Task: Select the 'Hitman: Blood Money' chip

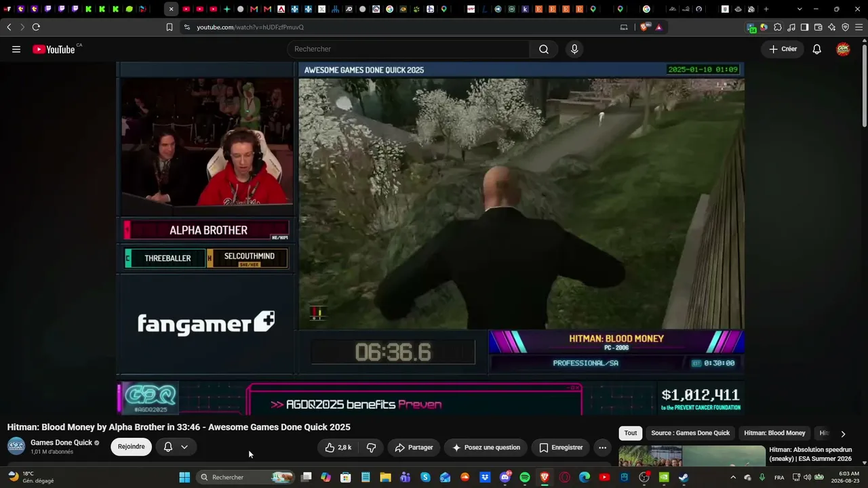Action: 774,433
